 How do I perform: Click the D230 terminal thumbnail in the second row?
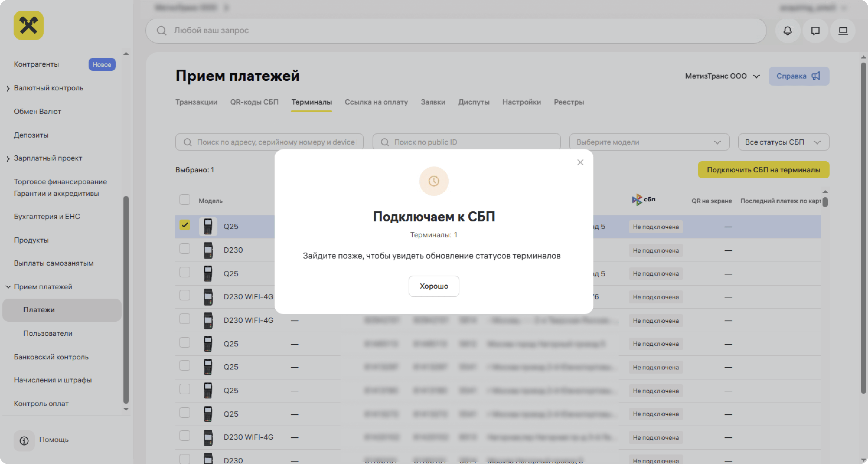click(208, 250)
